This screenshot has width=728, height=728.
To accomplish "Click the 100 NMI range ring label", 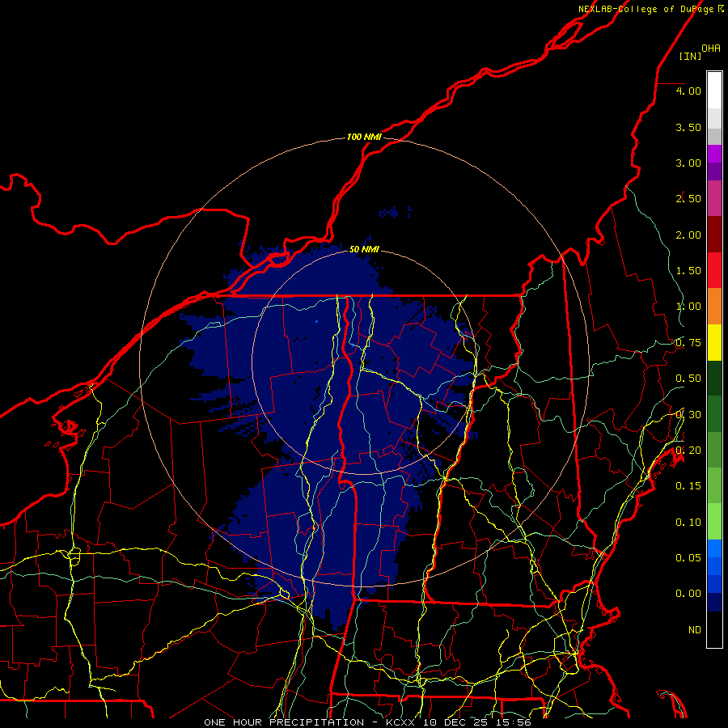I will [x=364, y=137].
